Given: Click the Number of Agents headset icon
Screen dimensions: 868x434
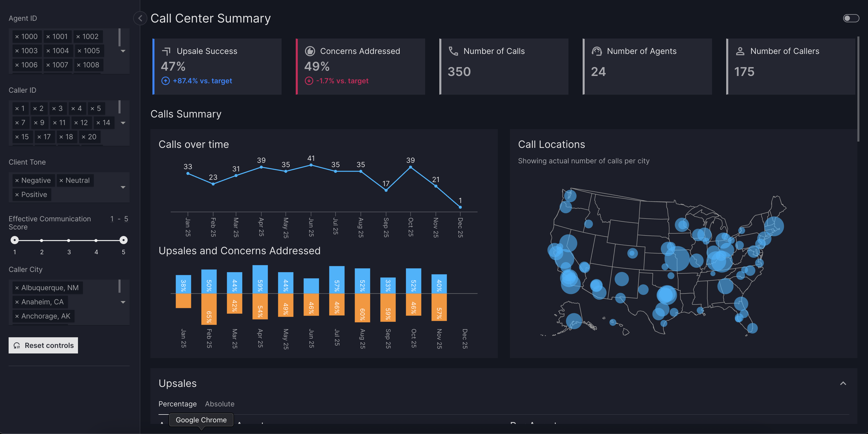Looking at the screenshot, I should click(x=596, y=51).
